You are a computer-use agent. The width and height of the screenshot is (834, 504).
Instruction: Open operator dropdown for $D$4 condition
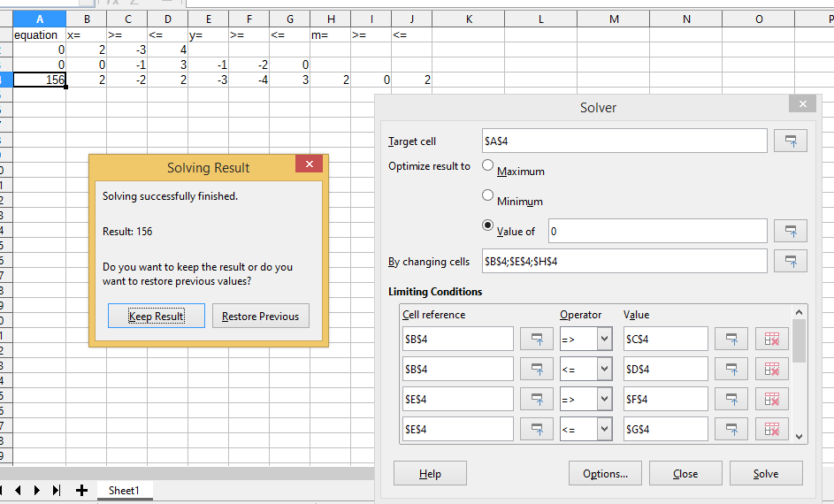tap(604, 369)
